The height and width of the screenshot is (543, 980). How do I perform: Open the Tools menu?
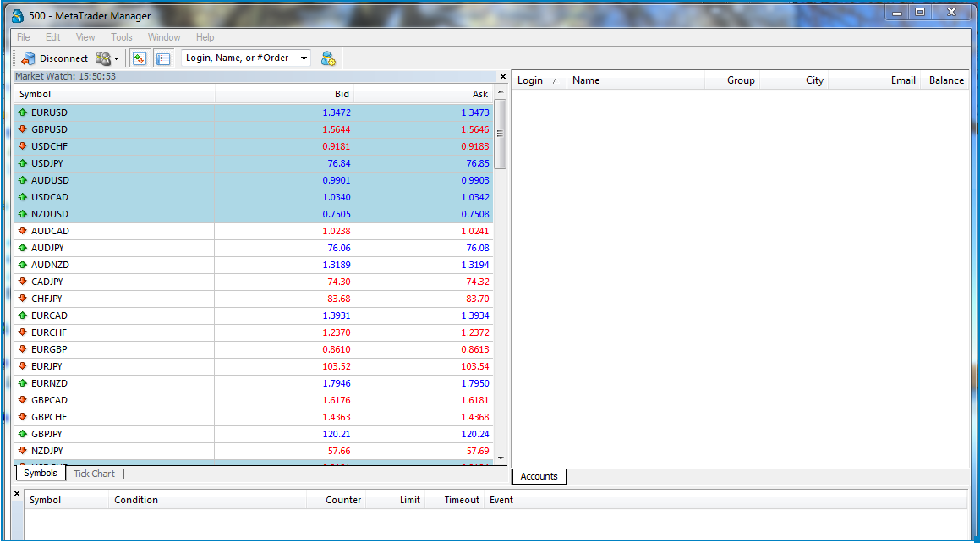point(122,37)
